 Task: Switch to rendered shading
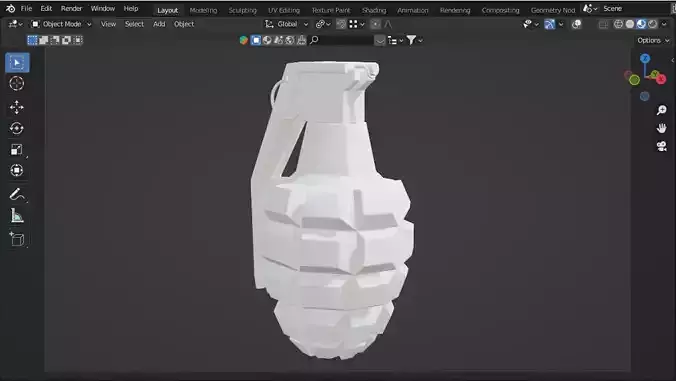653,24
